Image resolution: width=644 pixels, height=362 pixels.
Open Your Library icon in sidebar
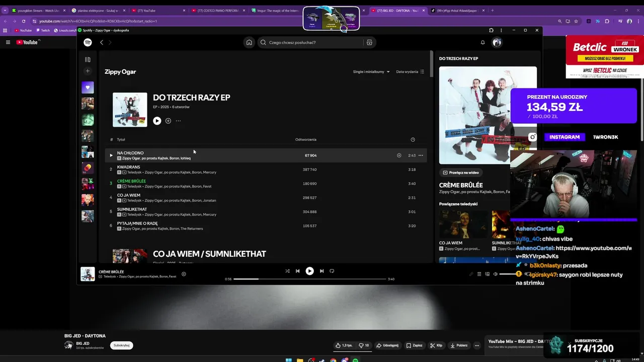point(88,59)
